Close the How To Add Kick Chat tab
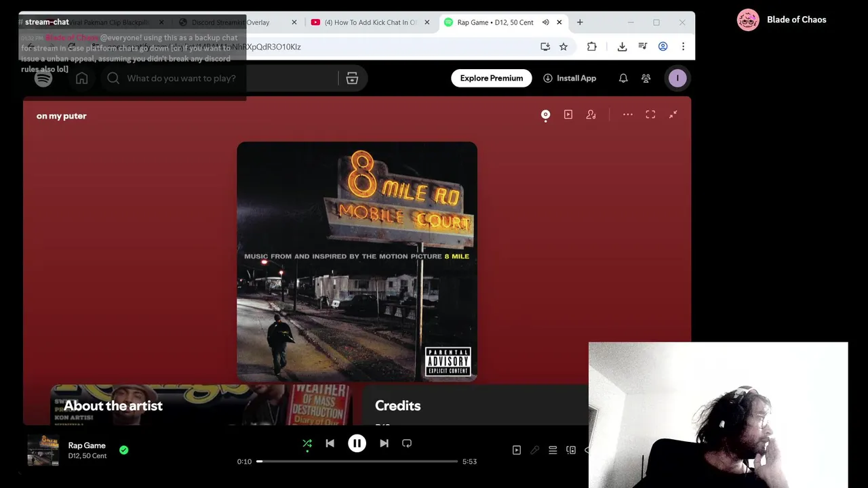868x488 pixels. [427, 22]
